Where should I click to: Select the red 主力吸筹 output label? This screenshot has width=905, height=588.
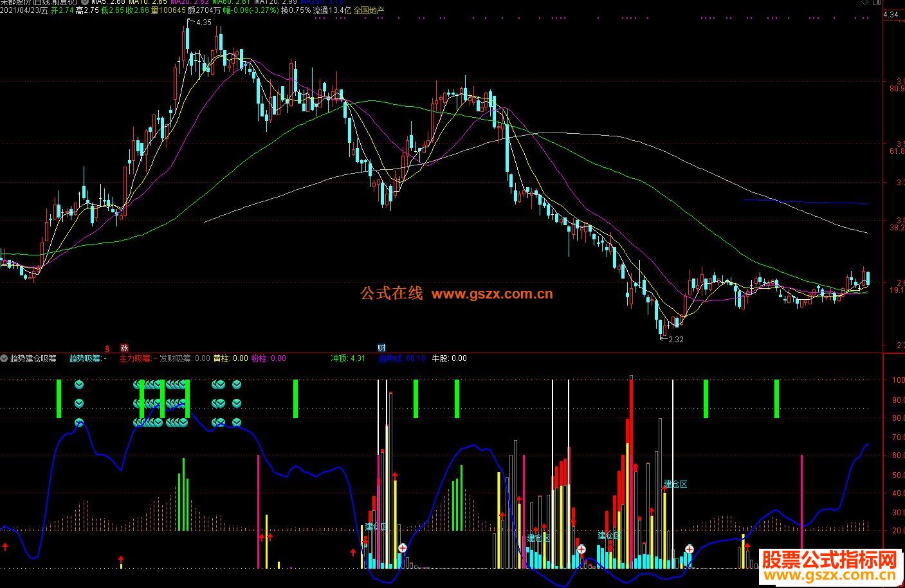138,358
